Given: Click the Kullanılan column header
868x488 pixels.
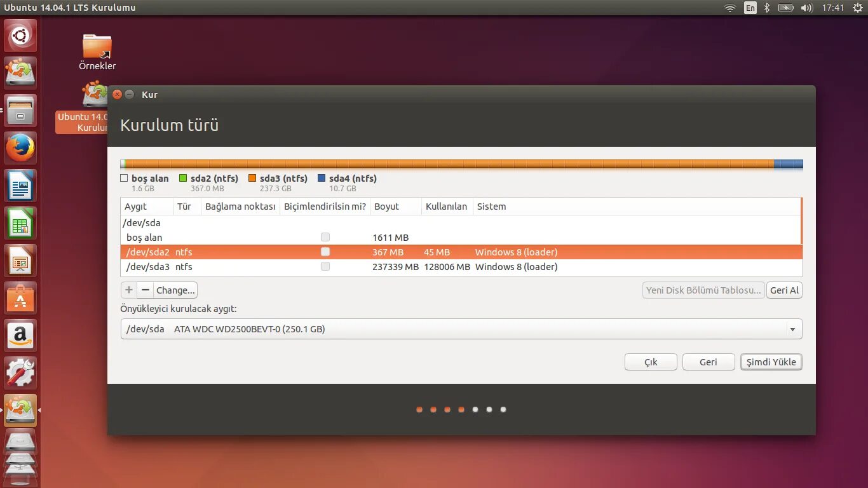Looking at the screenshot, I should [447, 207].
